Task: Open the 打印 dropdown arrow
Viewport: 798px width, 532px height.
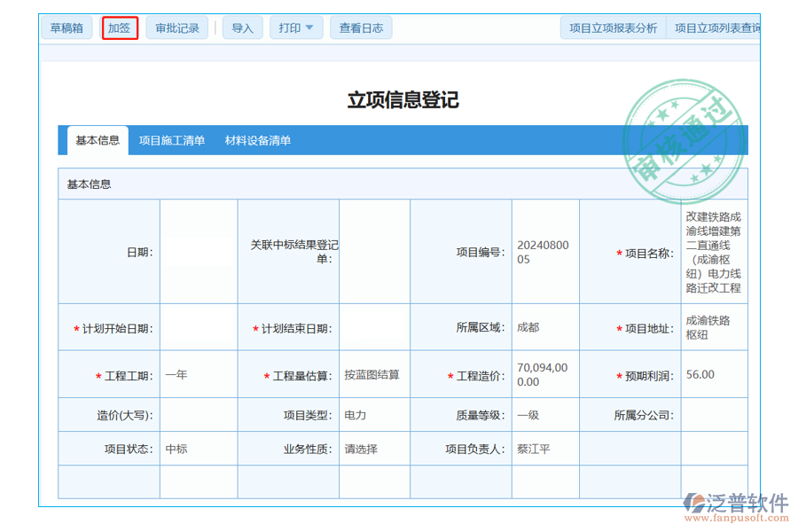Action: pyautogui.click(x=311, y=27)
